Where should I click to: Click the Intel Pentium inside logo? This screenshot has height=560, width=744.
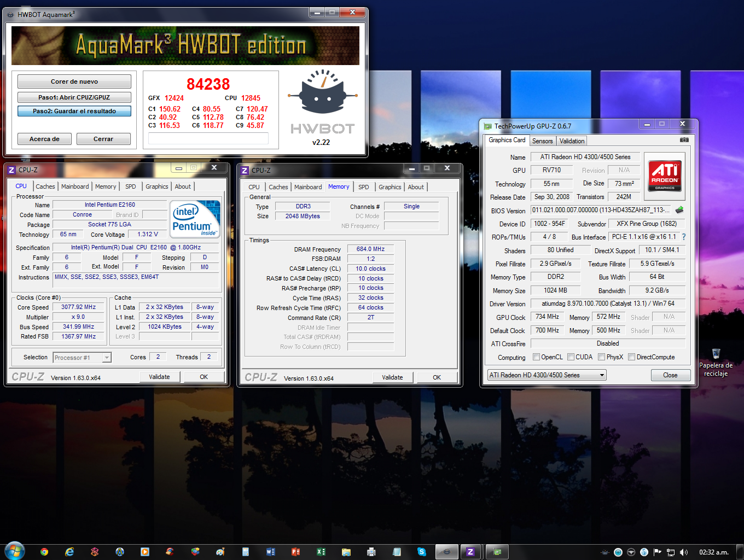195,219
